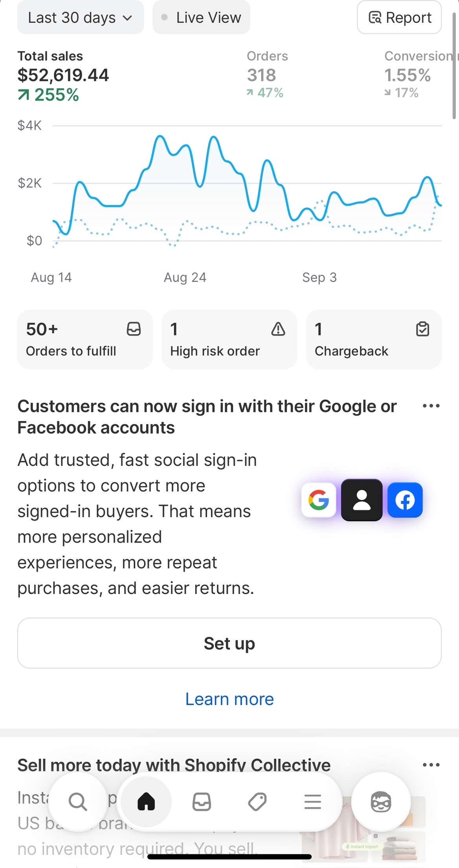View the 1 High risk order card

(229, 340)
